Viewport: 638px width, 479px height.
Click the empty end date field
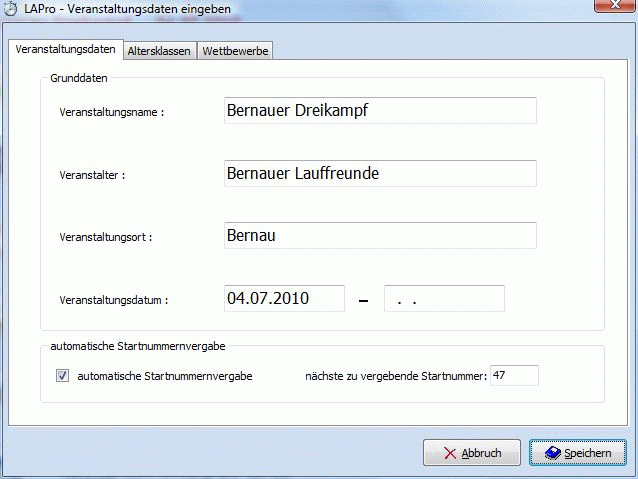444,298
